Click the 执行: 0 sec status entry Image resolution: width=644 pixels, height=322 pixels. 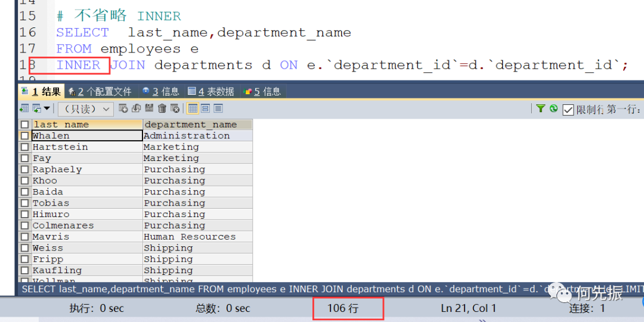[x=97, y=308]
